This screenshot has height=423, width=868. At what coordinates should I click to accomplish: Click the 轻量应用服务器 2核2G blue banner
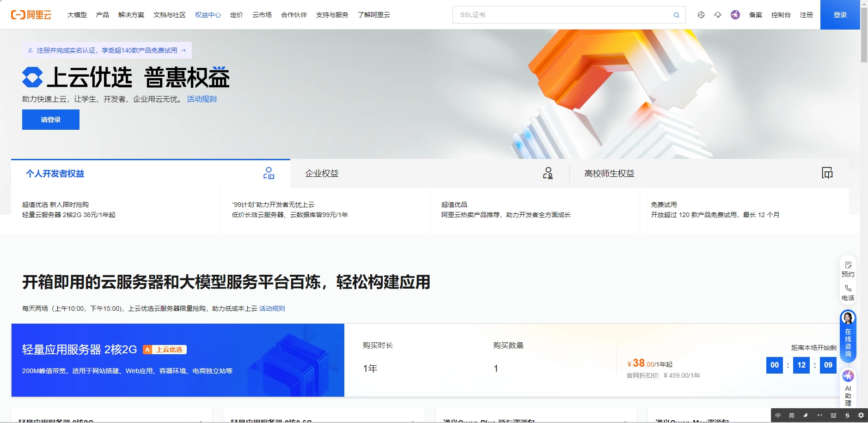tap(178, 360)
